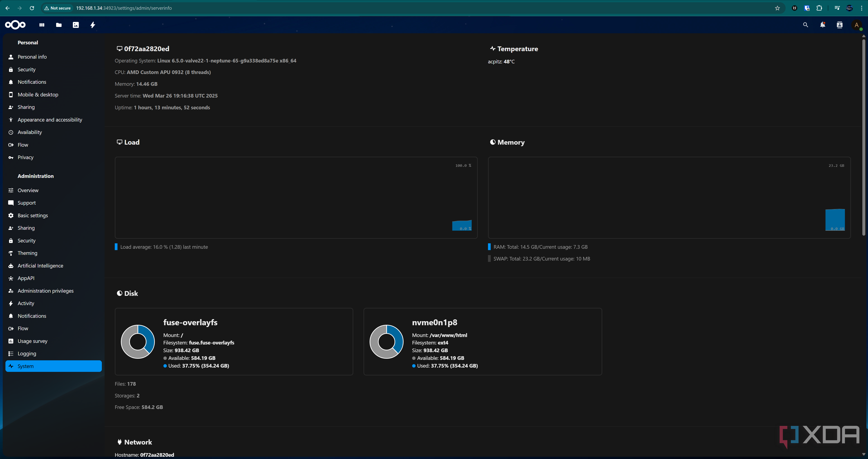This screenshot has width=868, height=459.
Task: Bookmark this page with star icon
Action: tap(777, 8)
